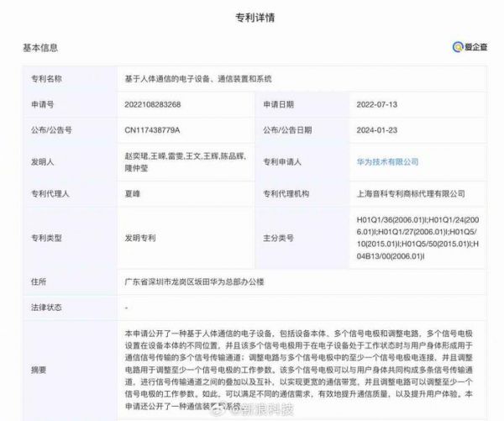This screenshot has width=504, height=421.
Task: Click the 专利详情 page title
Action: (x=251, y=16)
